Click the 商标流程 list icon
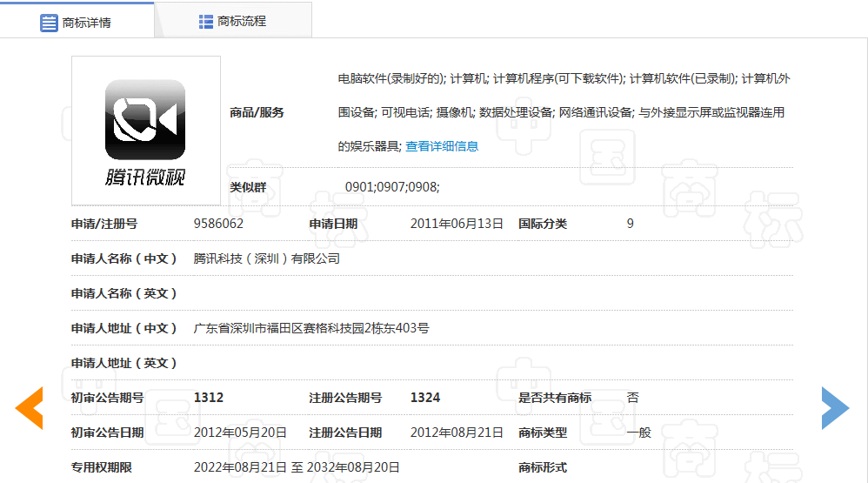This screenshot has height=483, width=868. coord(206,22)
